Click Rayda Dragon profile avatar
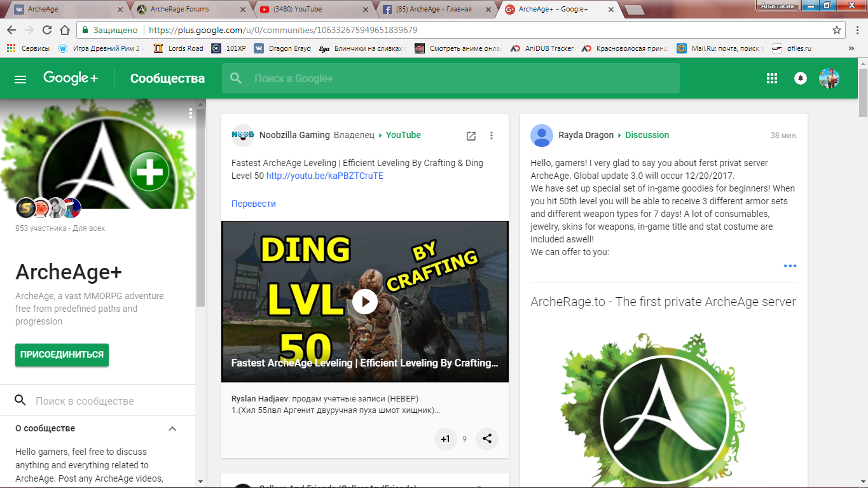The width and height of the screenshot is (868, 488). coord(542,135)
